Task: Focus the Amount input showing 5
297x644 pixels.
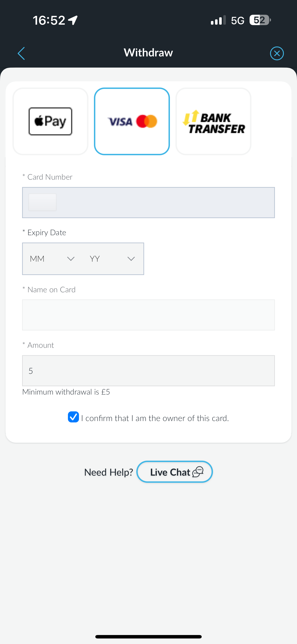Action: click(x=148, y=371)
